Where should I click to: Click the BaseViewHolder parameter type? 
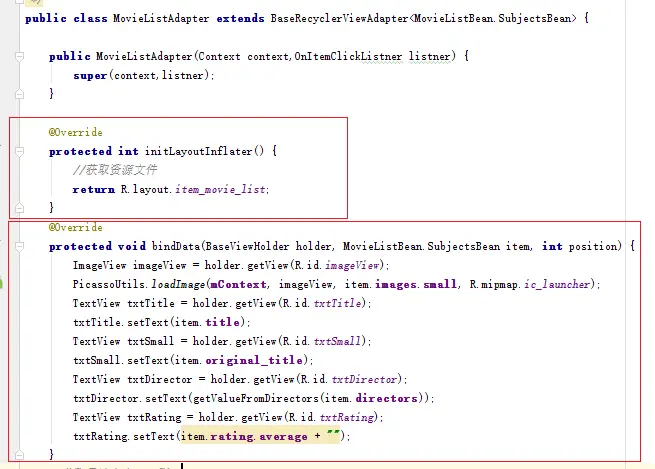pyautogui.click(x=247, y=246)
